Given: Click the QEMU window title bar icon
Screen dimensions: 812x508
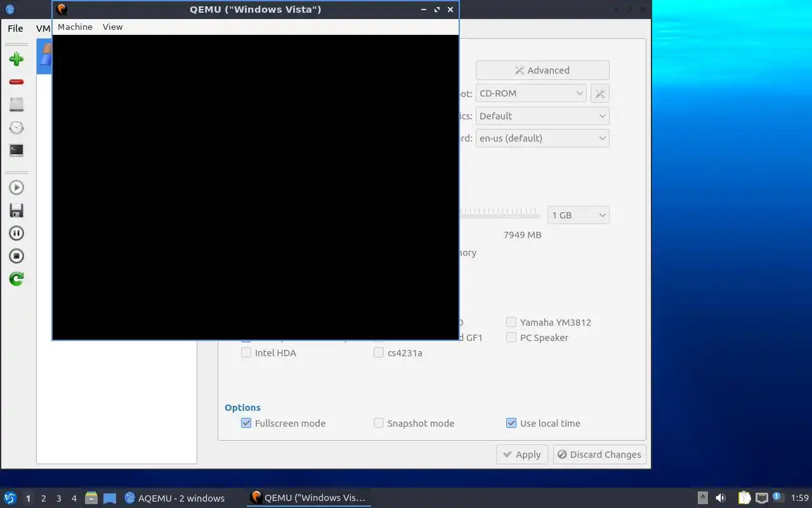Looking at the screenshot, I should pyautogui.click(x=62, y=9).
